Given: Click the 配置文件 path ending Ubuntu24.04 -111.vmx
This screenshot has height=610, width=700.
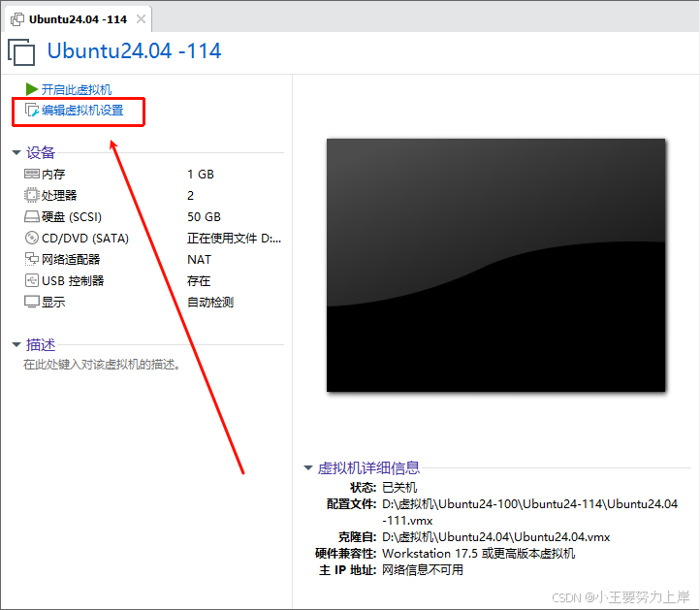Looking at the screenshot, I should coord(530,512).
